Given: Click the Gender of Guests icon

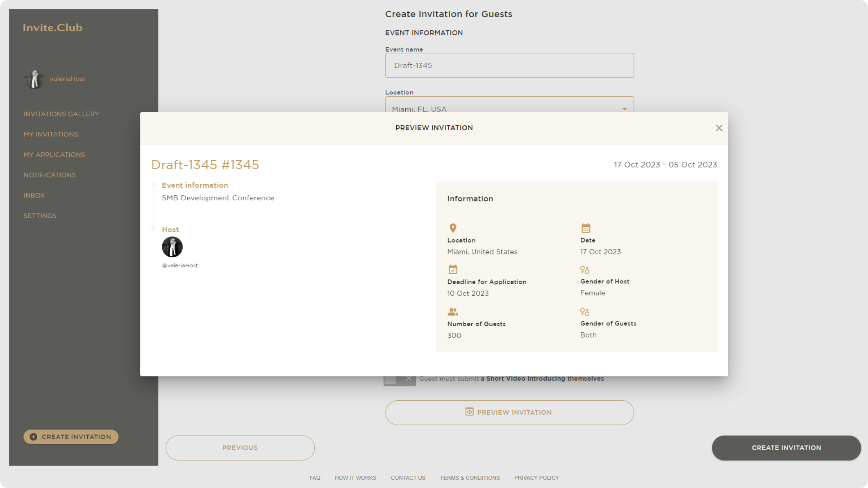Looking at the screenshot, I should [x=585, y=312].
